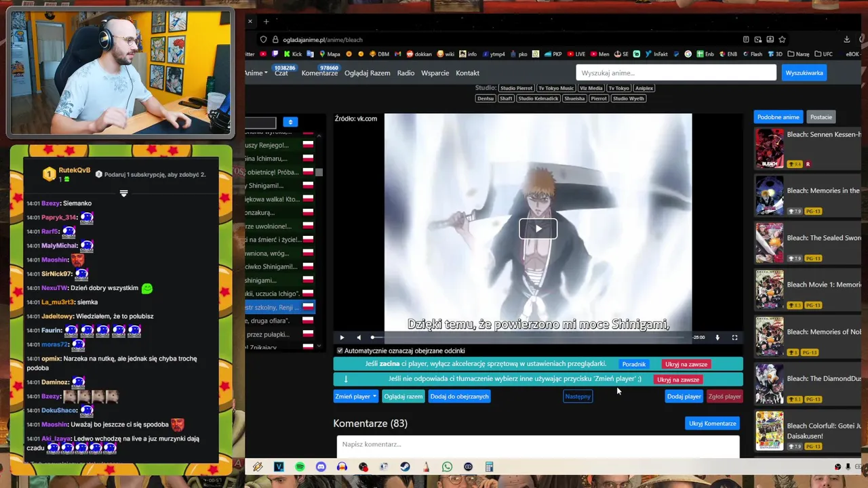Open the 'Mapa' bookmark
The image size is (868, 488).
[329, 54]
